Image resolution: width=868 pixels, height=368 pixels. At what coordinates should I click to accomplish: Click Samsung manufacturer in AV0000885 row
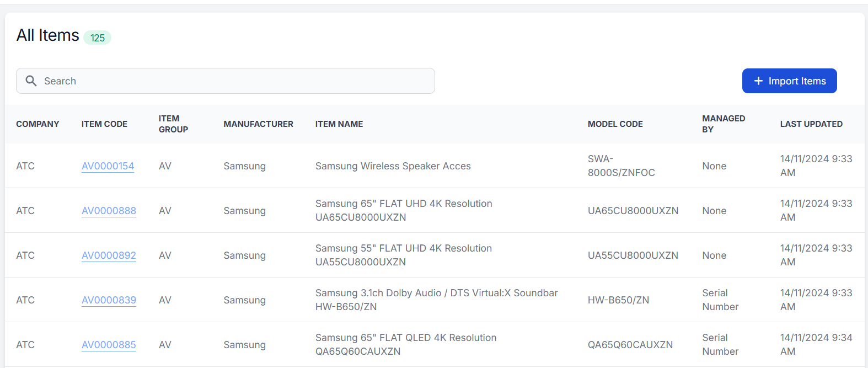pos(244,345)
